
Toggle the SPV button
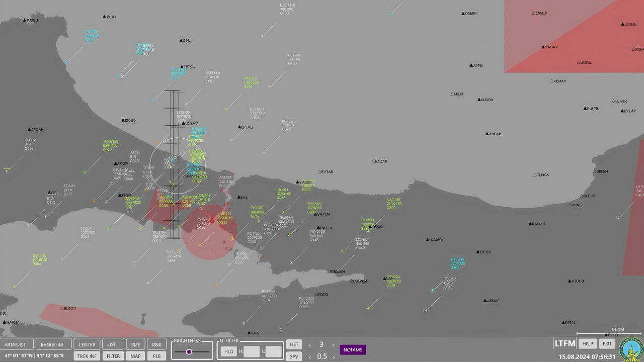[294, 356]
